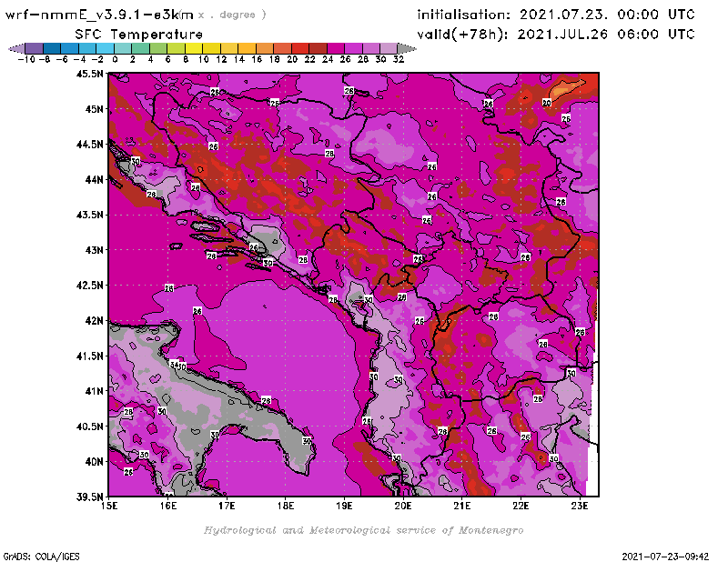Click the 'SFC Temperature' heading
Viewport: 728px width, 562px height.
139,35
